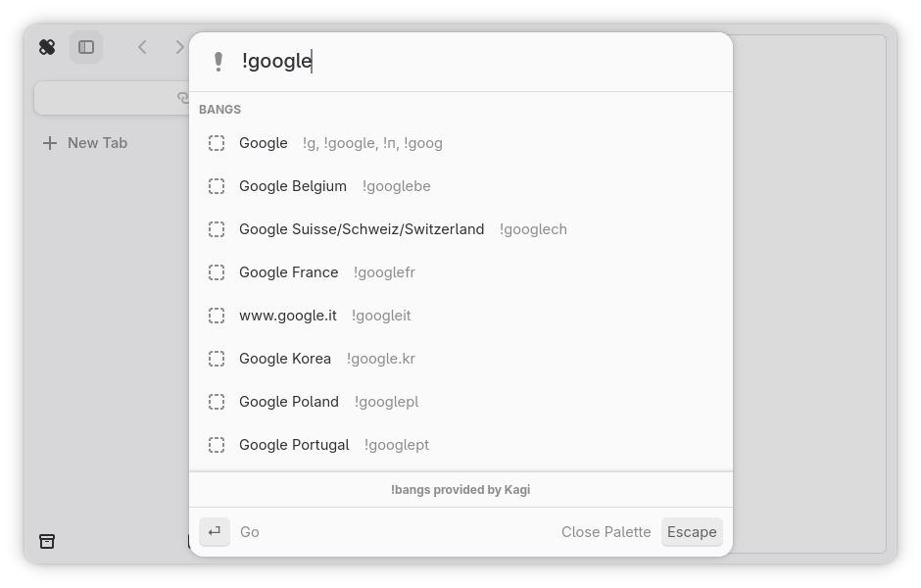Click the !googlech shortcut text

point(533,229)
